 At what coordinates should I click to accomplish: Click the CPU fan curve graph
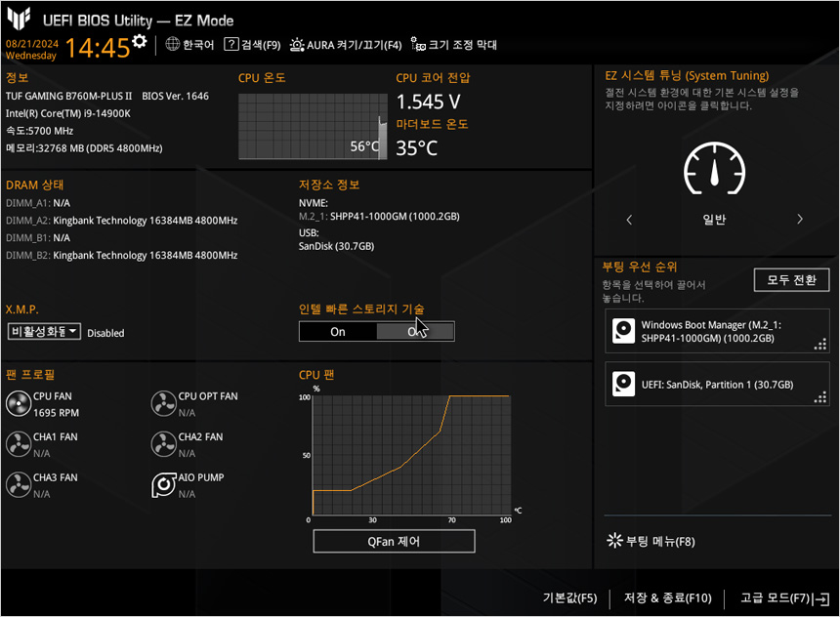point(410,454)
